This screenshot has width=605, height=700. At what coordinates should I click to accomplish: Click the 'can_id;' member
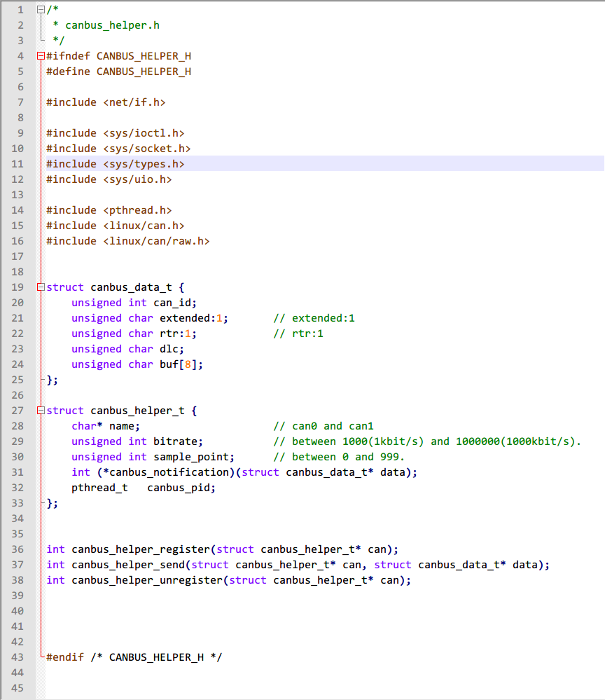pyautogui.click(x=175, y=303)
